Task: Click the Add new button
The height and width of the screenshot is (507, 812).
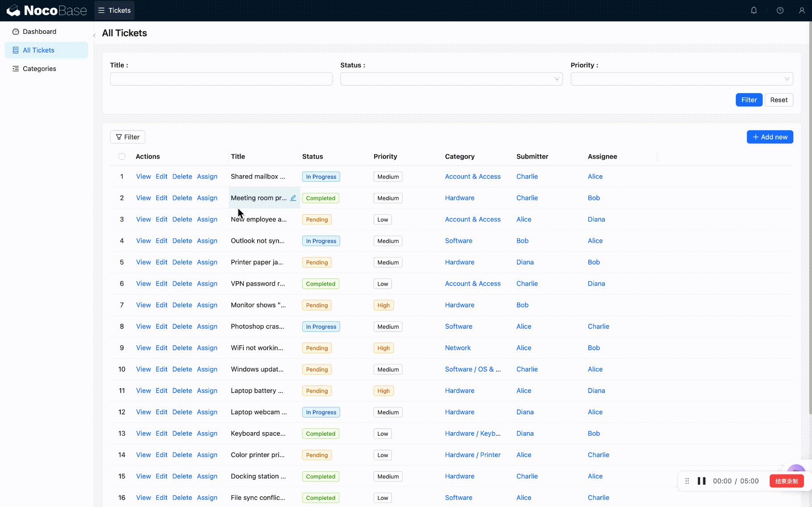Action: click(x=770, y=137)
